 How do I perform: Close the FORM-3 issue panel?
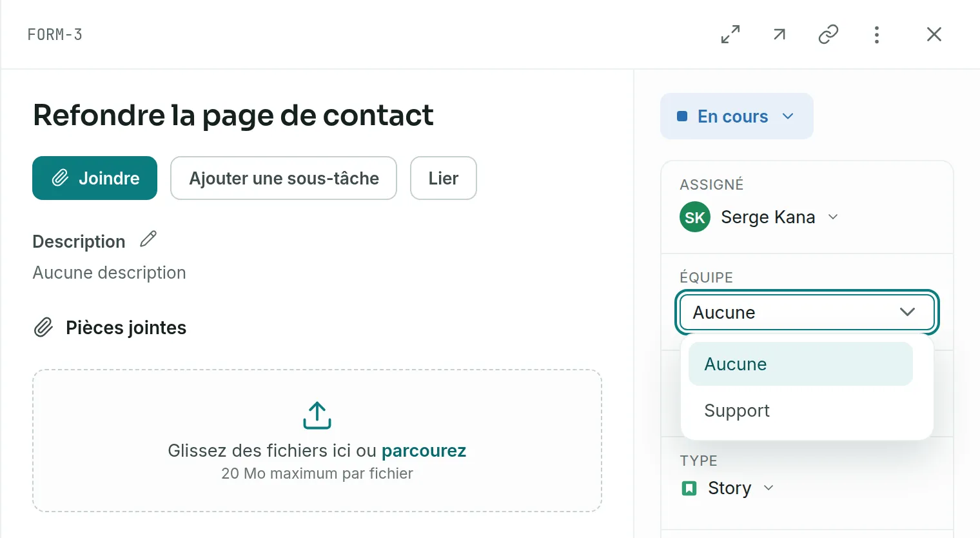click(x=934, y=34)
